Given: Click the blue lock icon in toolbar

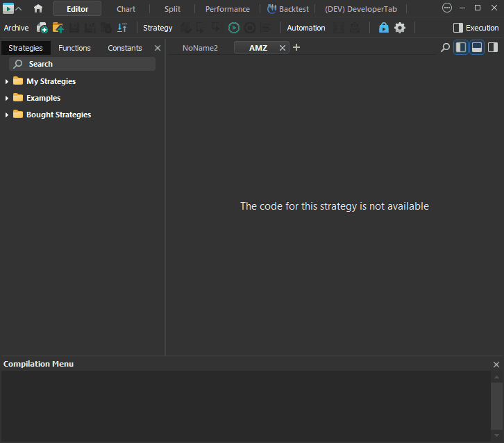Looking at the screenshot, I should click(x=384, y=28).
